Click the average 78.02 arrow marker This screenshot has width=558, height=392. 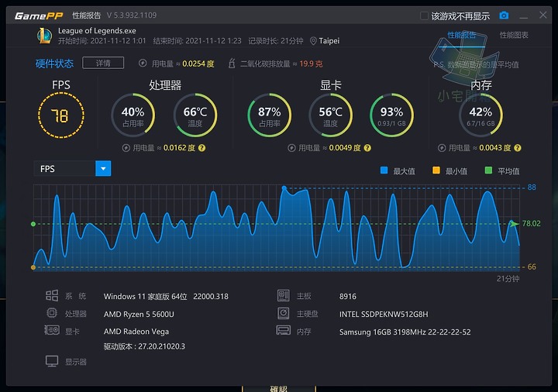click(514, 224)
